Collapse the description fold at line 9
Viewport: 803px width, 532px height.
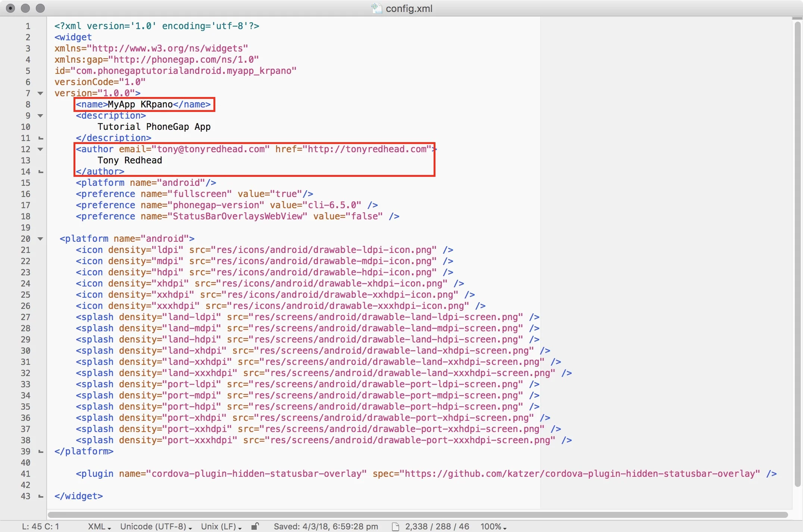coord(41,116)
